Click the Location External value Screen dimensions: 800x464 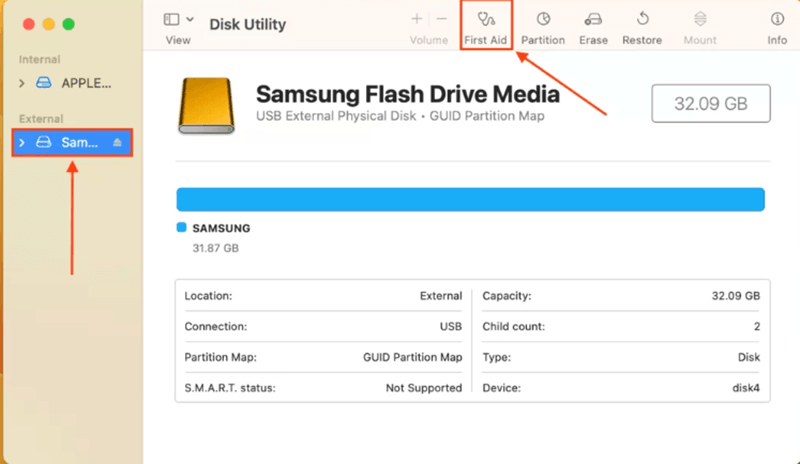click(441, 296)
